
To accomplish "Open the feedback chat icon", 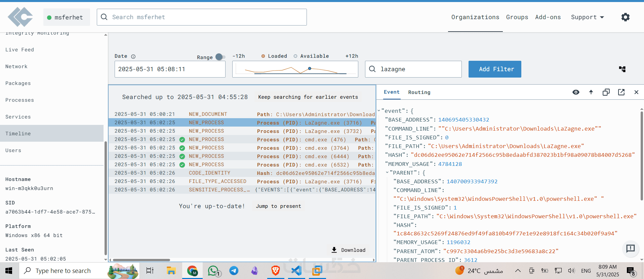I will 631,248.
